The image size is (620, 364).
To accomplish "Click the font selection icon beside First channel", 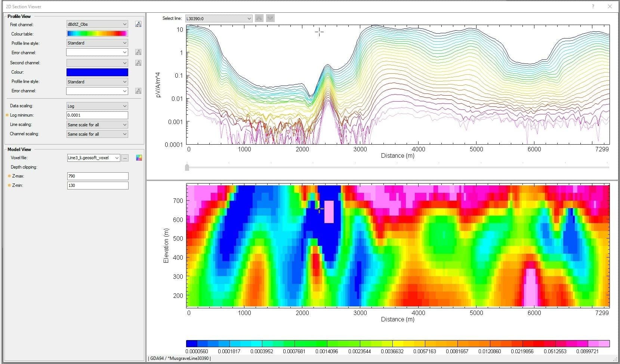I will (138, 24).
